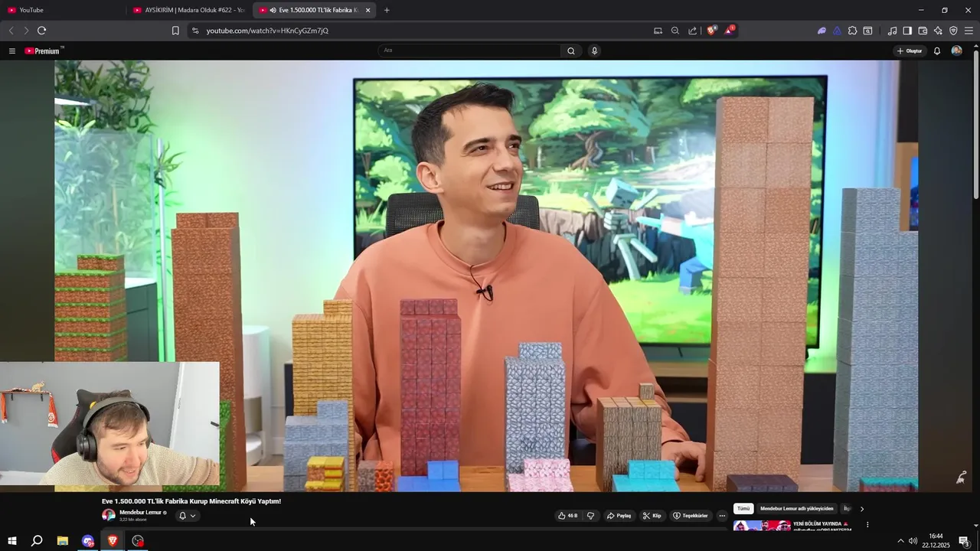Open the YouTube hamburger guide menu
The width and height of the screenshot is (980, 551).
tap(12, 51)
